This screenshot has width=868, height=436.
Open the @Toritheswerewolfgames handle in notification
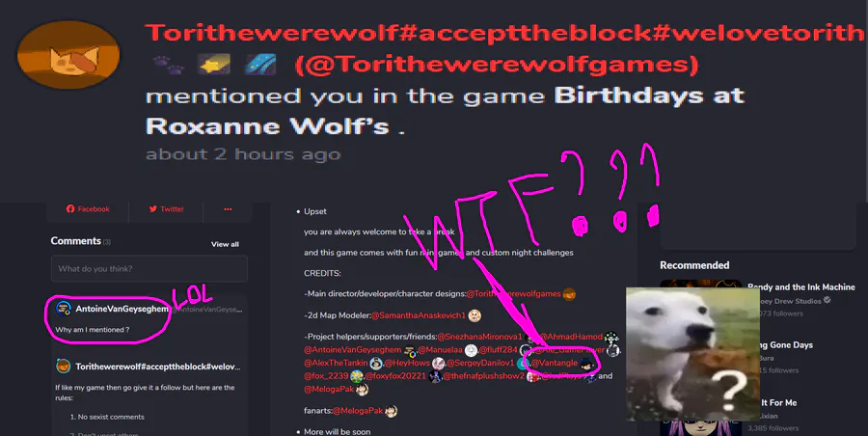(497, 65)
